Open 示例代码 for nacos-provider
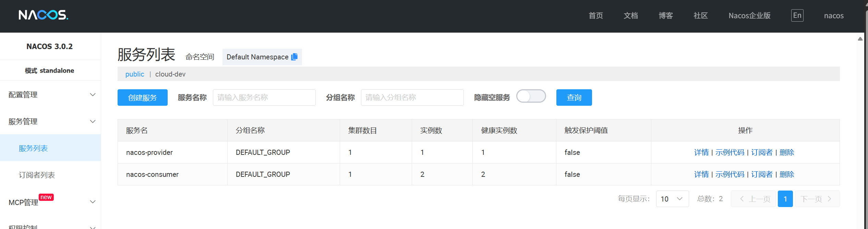Screen dimensions: 868x229 tap(730, 152)
